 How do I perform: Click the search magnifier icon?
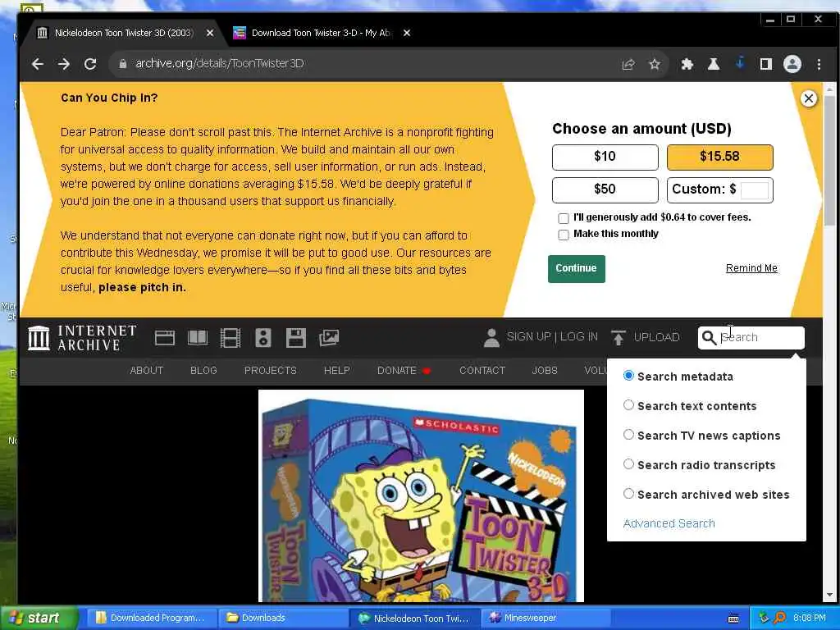[709, 337]
